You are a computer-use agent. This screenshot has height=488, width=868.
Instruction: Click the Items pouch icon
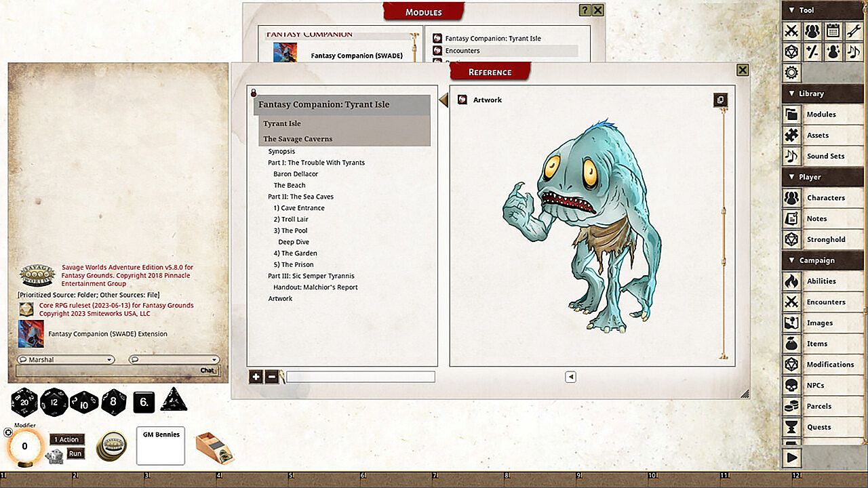[791, 344]
